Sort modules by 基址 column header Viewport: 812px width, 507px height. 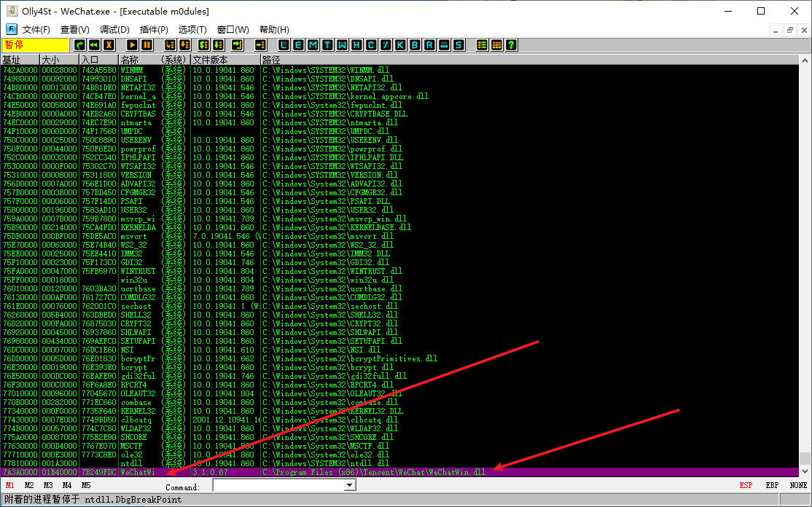point(20,60)
